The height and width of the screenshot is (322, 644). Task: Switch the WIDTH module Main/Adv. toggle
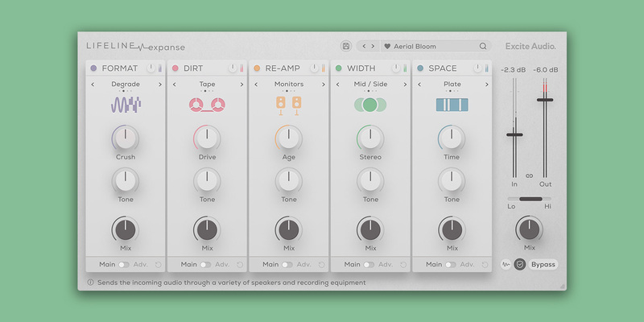[369, 264]
